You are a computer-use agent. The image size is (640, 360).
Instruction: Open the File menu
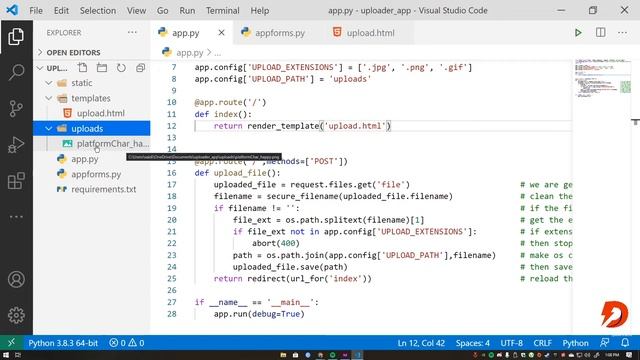[x=36, y=11]
